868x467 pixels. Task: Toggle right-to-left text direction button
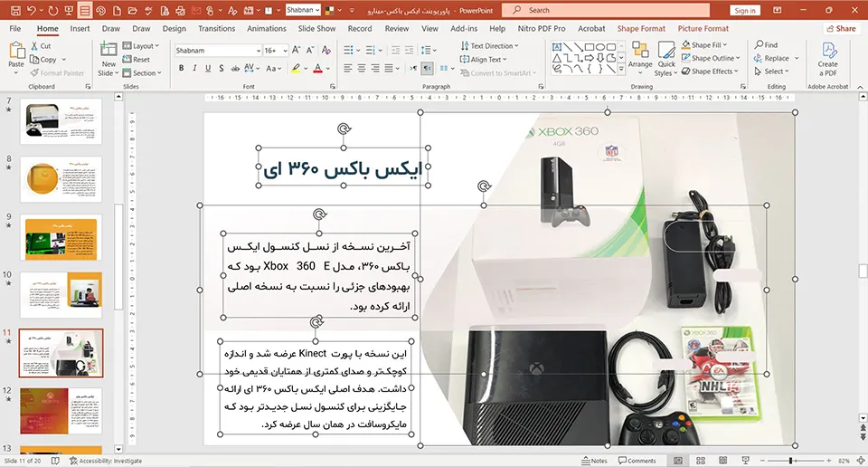click(428, 68)
